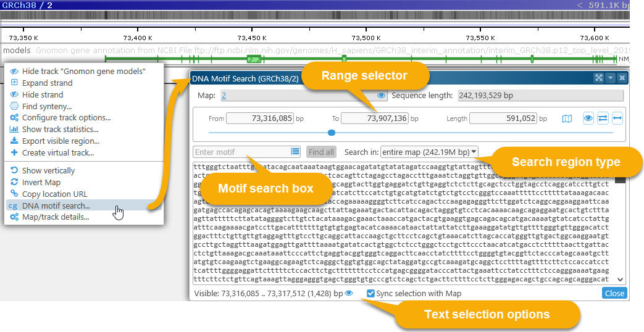Viewport: 644px width, 332px height.
Task: Click the double-arrow swap icon in range row
Action: 603,118
